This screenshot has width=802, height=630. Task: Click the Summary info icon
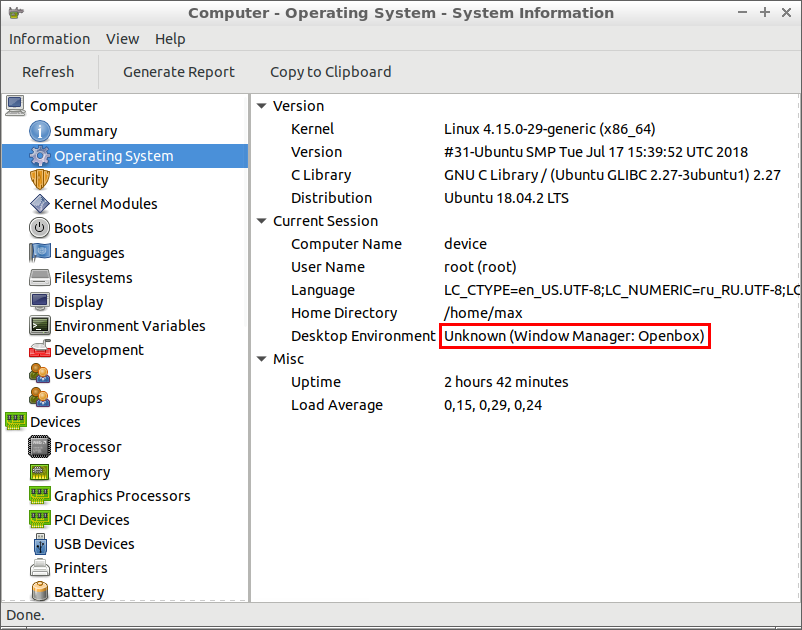click(x=39, y=131)
